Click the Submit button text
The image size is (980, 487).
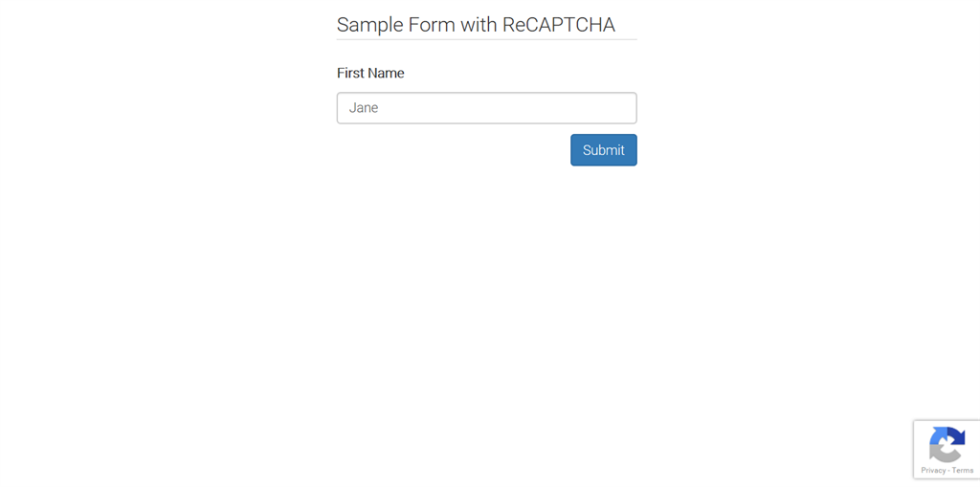[x=603, y=150]
